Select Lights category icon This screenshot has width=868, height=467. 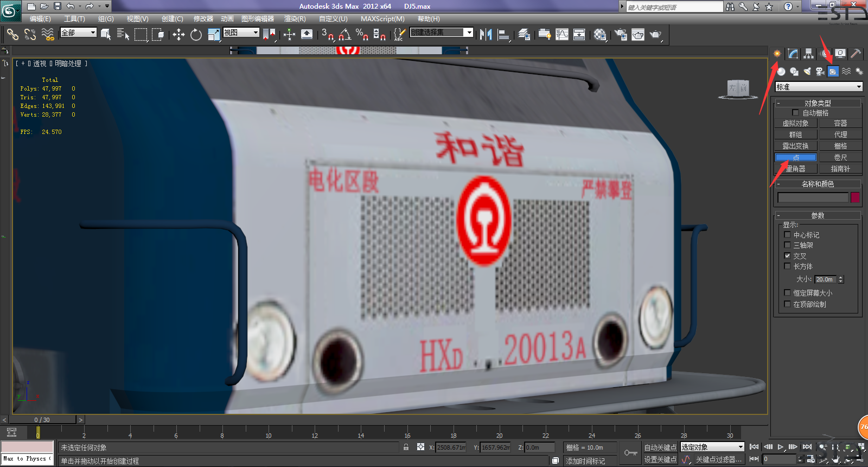pyautogui.click(x=807, y=71)
